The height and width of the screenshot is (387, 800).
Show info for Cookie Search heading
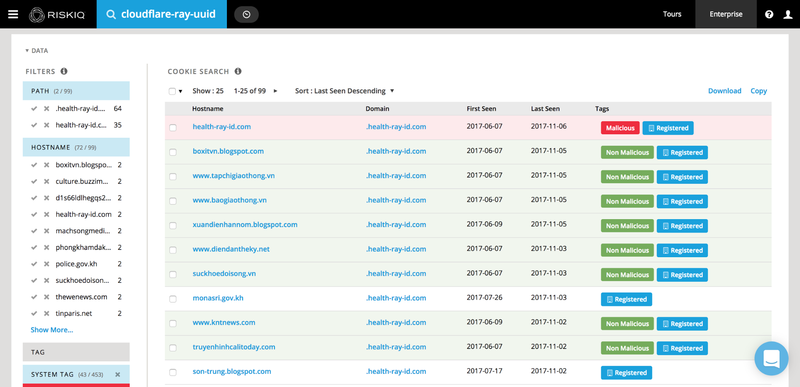[238, 71]
